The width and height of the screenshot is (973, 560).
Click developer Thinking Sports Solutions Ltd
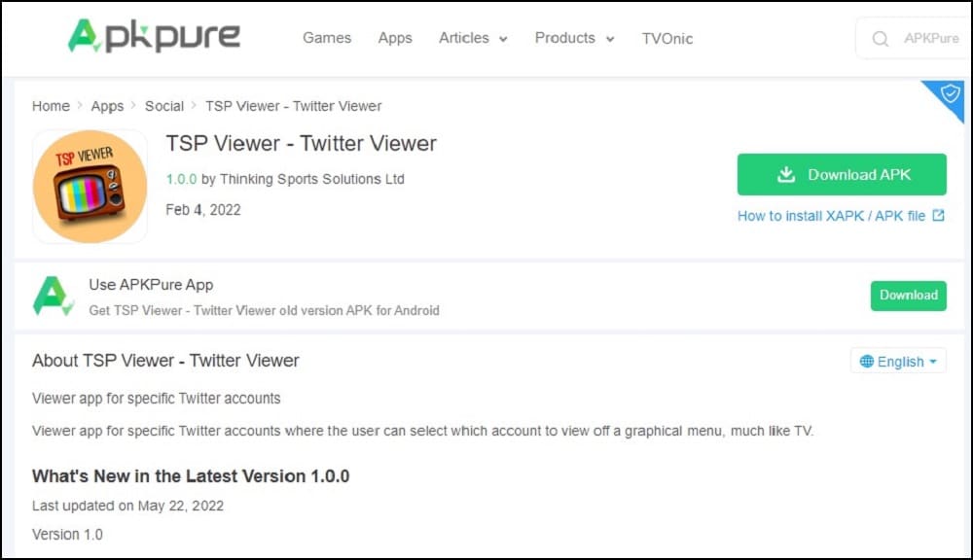[312, 179]
